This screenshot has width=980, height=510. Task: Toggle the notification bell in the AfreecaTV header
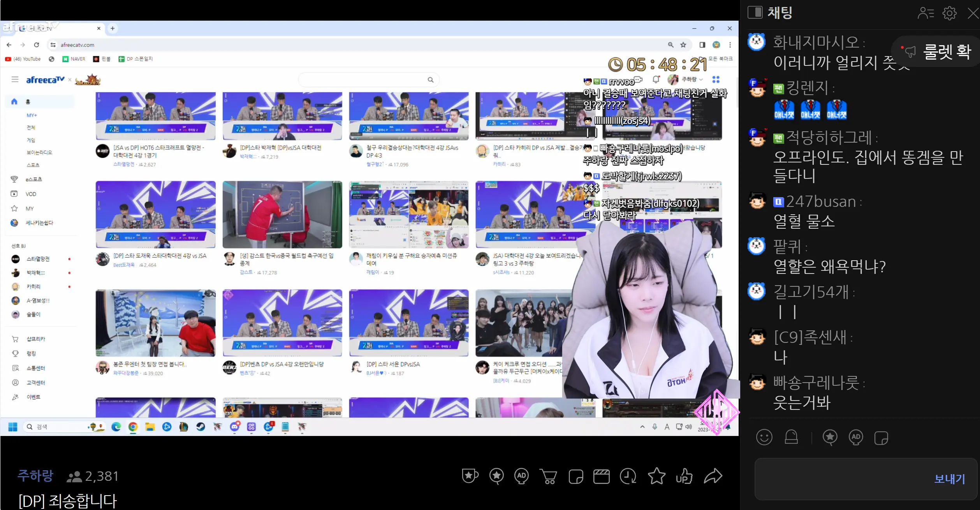[656, 79]
